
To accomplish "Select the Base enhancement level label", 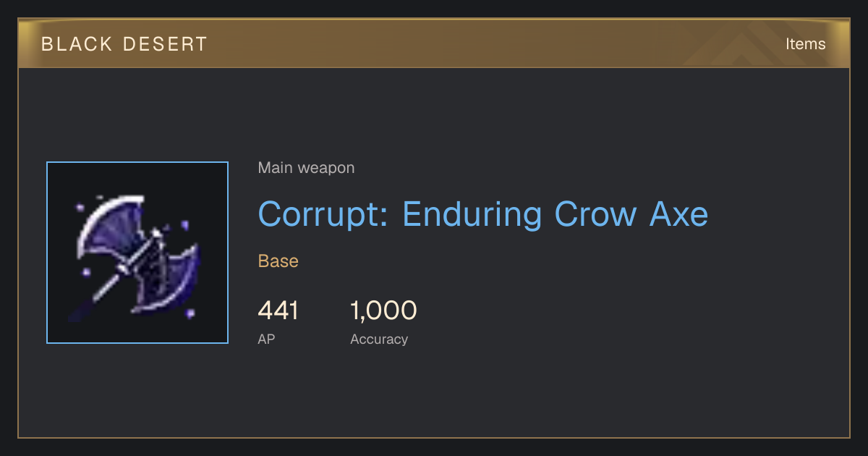I will (x=278, y=261).
